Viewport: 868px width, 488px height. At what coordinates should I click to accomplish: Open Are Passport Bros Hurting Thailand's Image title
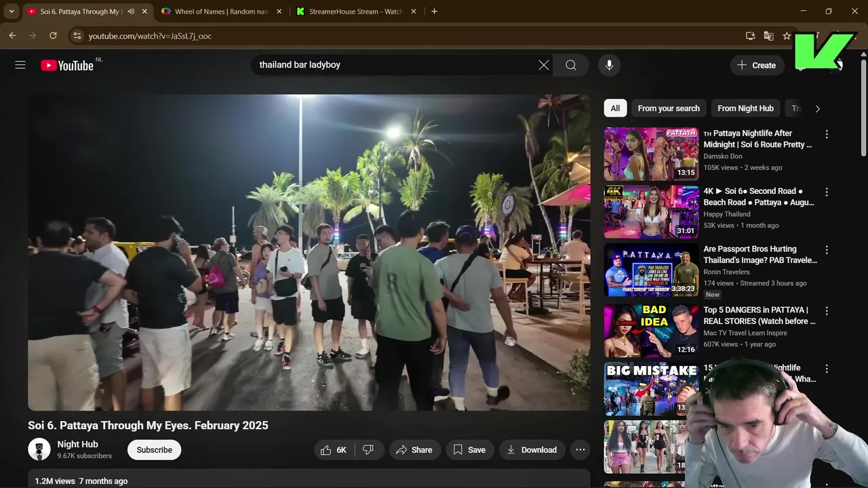tap(760, 254)
